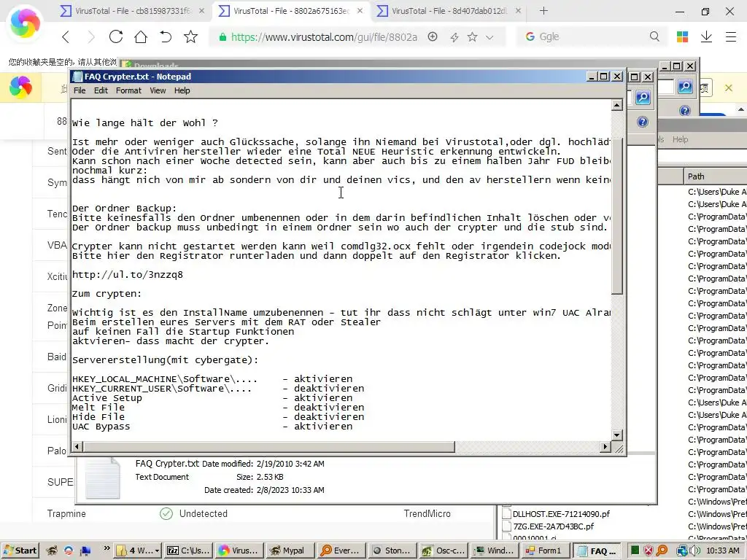Click the Path column header
Viewport: 747px width, 560px height.
coord(715,176)
